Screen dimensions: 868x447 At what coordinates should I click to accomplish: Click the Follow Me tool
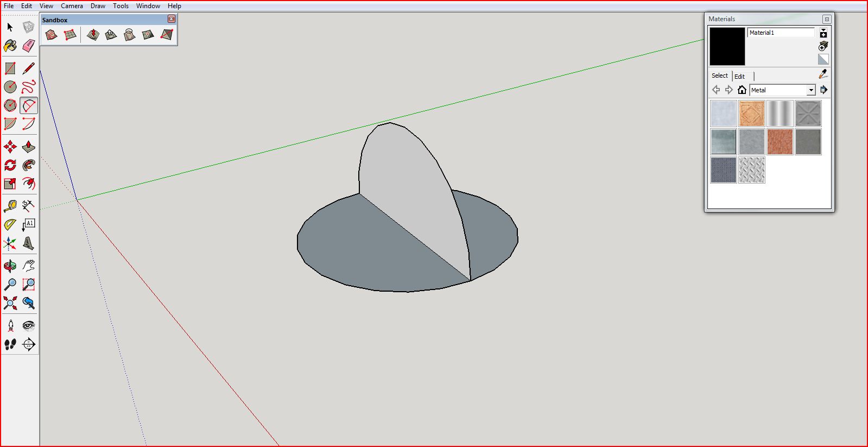pyautogui.click(x=28, y=165)
